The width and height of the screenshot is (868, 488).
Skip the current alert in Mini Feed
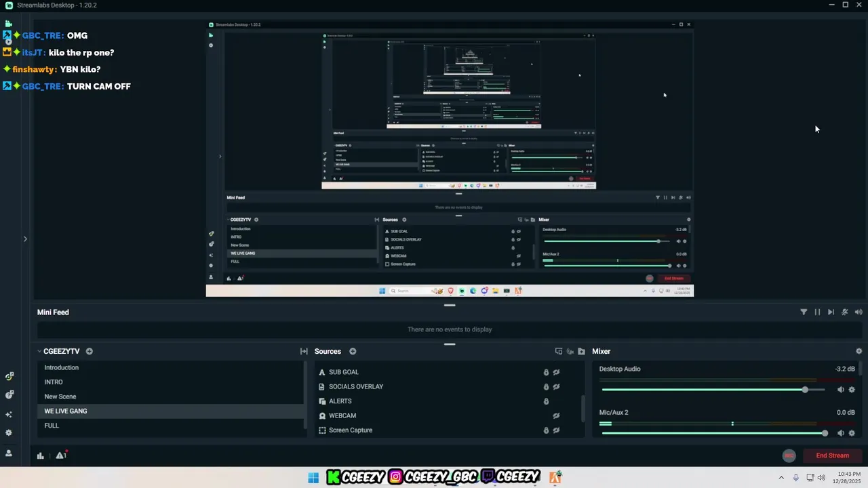pyautogui.click(x=831, y=312)
